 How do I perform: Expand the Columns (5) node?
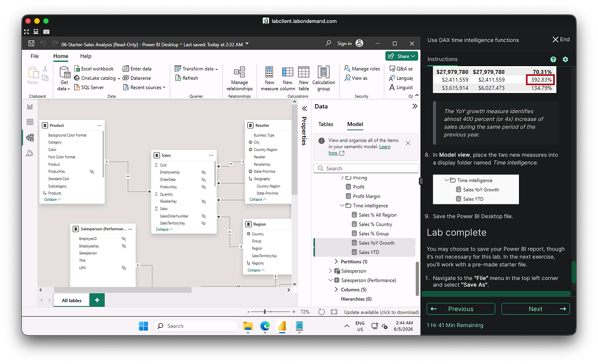pyautogui.click(x=336, y=290)
